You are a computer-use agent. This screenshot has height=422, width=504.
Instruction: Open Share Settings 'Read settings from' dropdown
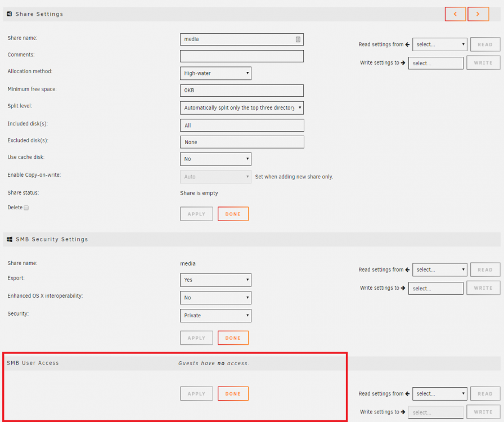(x=439, y=44)
